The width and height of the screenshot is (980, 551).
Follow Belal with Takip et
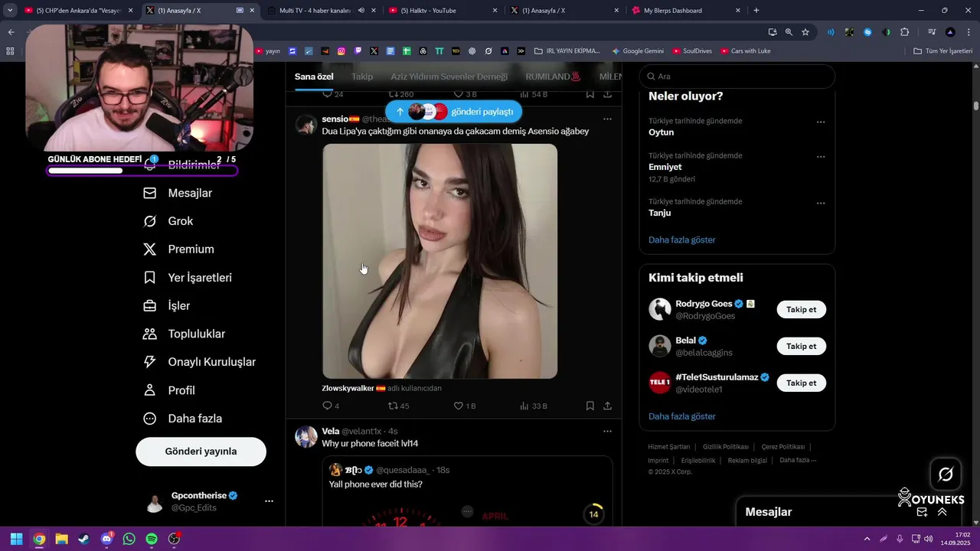coord(802,346)
